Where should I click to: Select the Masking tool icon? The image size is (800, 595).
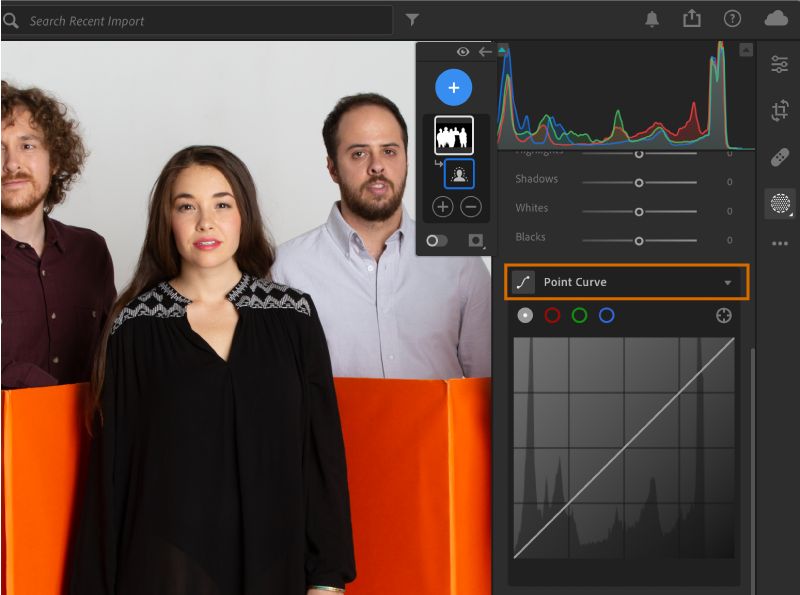780,203
